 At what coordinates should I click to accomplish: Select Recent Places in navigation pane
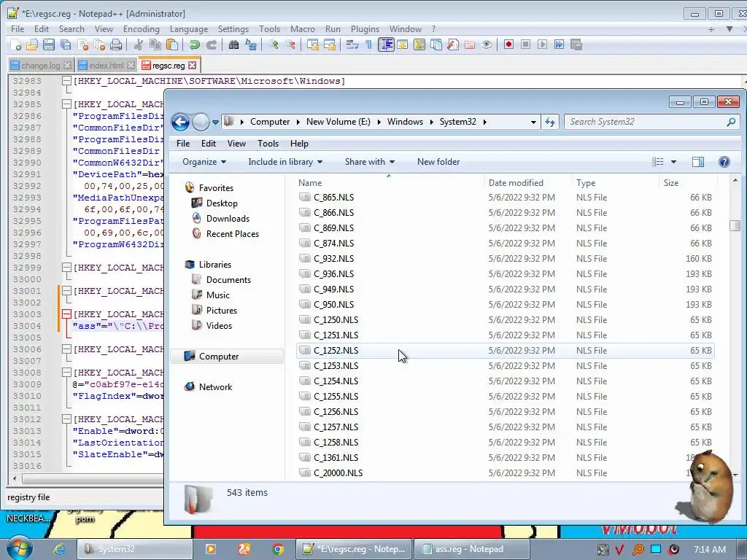pyautogui.click(x=232, y=234)
